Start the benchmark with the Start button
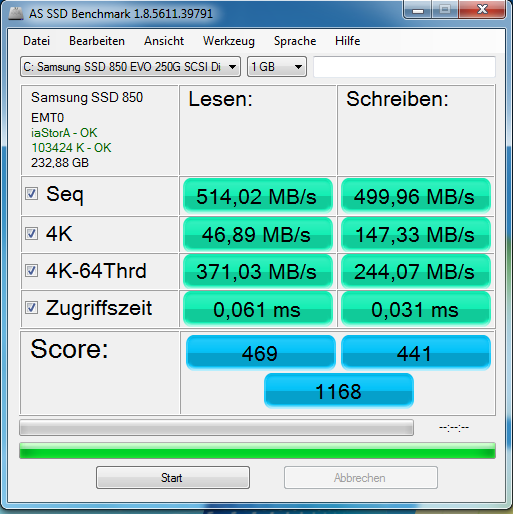This screenshot has width=513, height=514. tap(173, 478)
